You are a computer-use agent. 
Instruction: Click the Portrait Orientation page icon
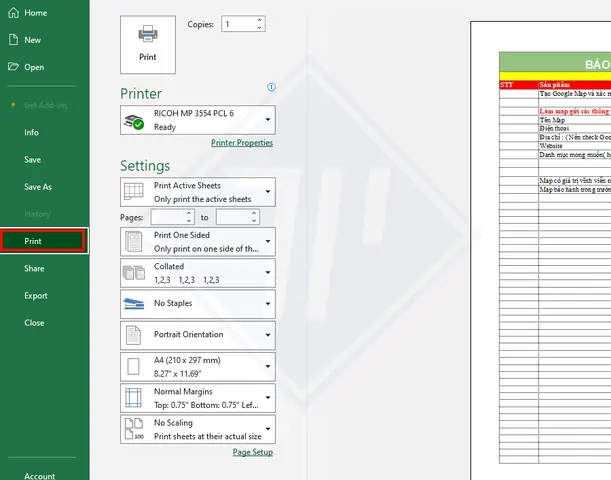coord(133,335)
